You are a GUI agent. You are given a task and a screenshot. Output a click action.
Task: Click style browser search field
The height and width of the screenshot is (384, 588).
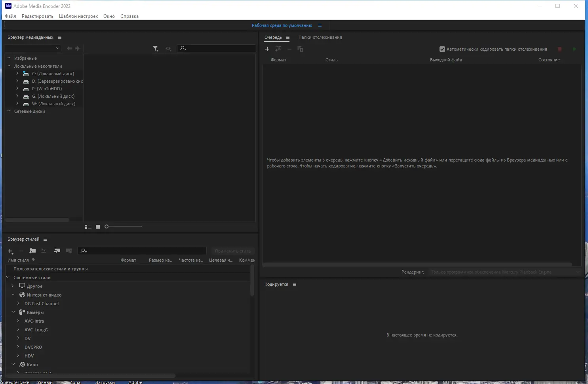pyautogui.click(x=142, y=251)
